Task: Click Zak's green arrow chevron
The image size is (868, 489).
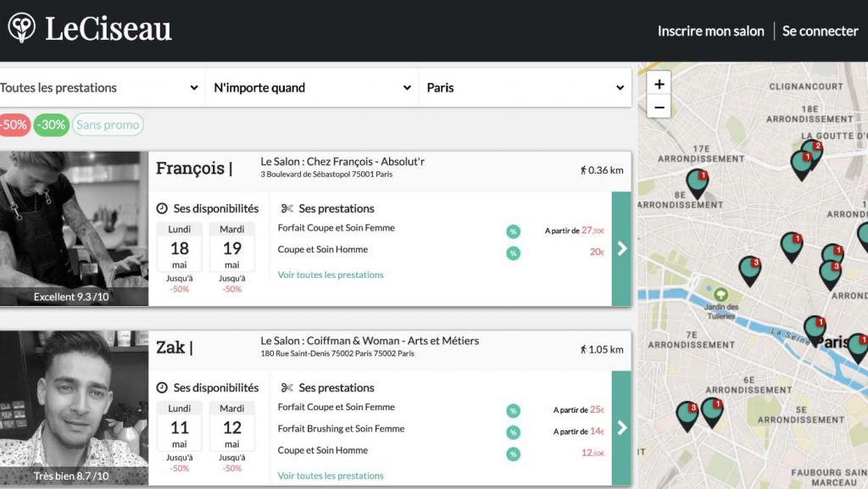Action: click(x=621, y=428)
